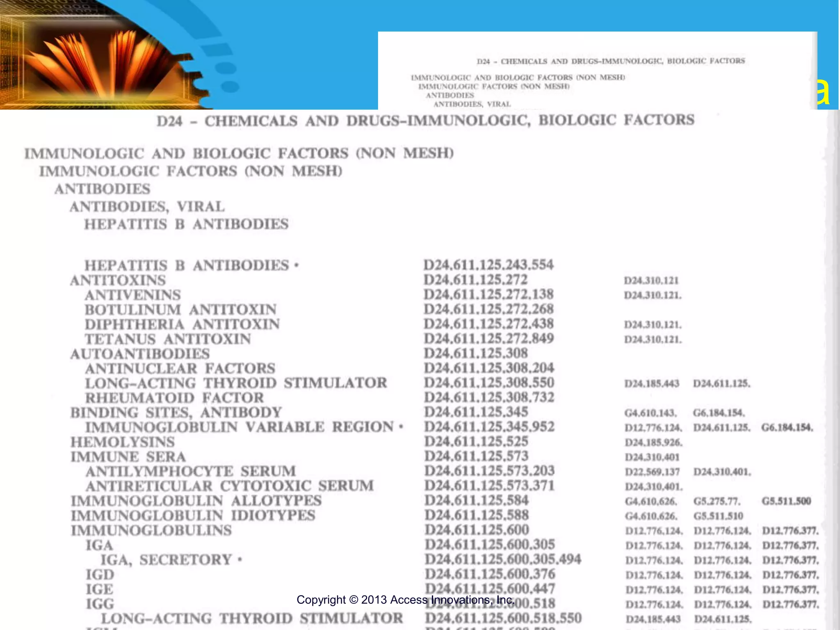Select IMMUNOGLOBULIN VARIABLE REGION term
840x630 pixels.
pyautogui.click(x=240, y=427)
